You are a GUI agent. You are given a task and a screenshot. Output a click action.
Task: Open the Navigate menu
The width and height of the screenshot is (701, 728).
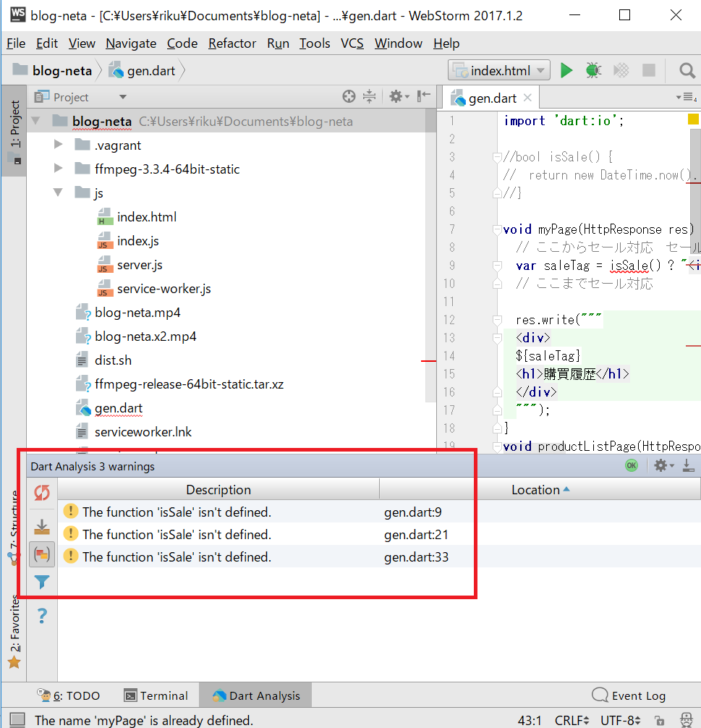point(131,43)
